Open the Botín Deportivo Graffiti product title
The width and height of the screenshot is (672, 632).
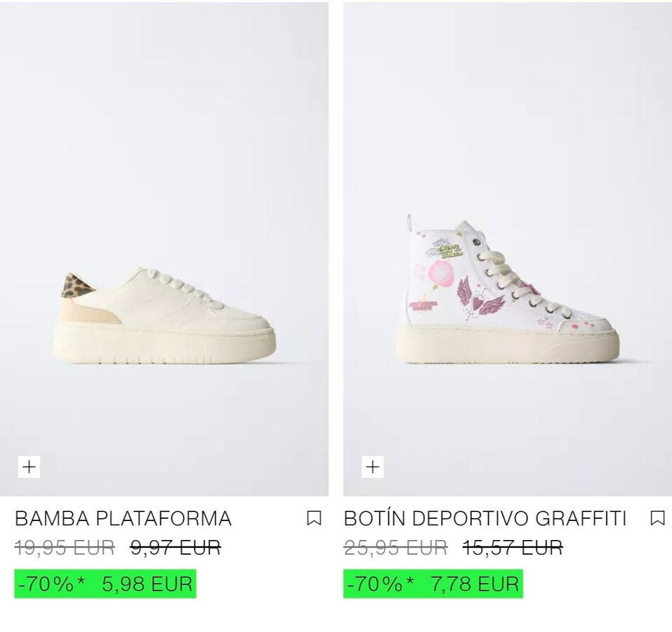(x=485, y=518)
